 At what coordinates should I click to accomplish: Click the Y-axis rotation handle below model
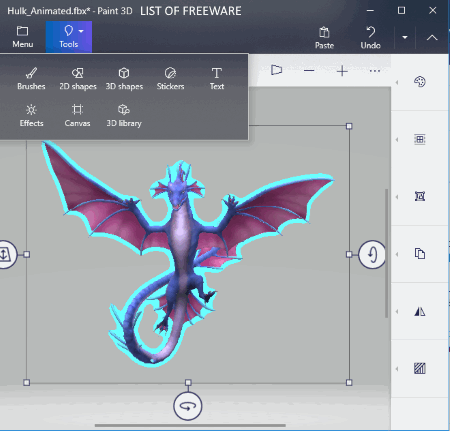pos(188,406)
